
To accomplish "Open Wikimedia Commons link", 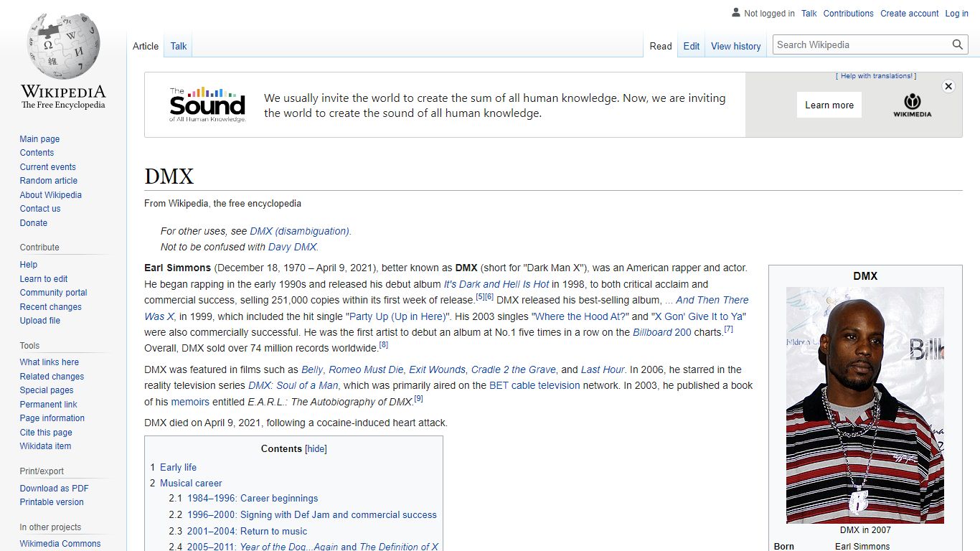I will (x=60, y=544).
